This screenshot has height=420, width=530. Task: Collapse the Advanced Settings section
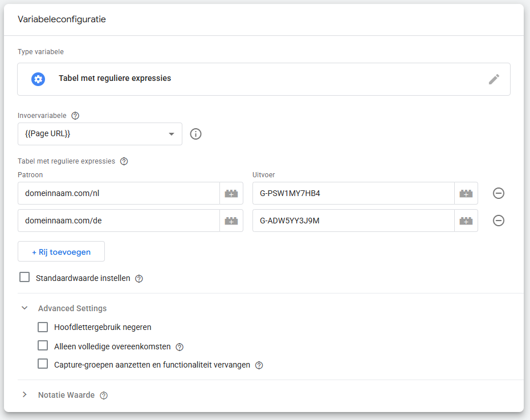25,308
